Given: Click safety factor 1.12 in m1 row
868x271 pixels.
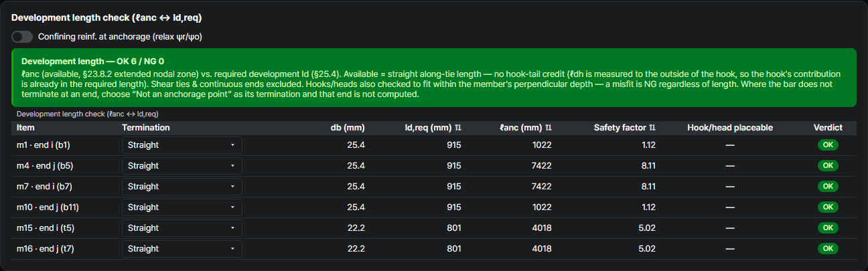Looking at the screenshot, I should [648, 145].
